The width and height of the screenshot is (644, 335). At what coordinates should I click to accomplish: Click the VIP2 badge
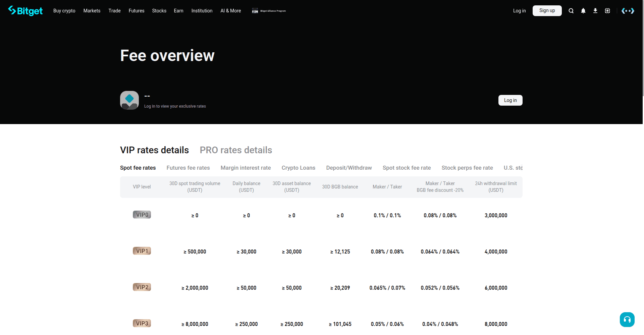tap(142, 287)
